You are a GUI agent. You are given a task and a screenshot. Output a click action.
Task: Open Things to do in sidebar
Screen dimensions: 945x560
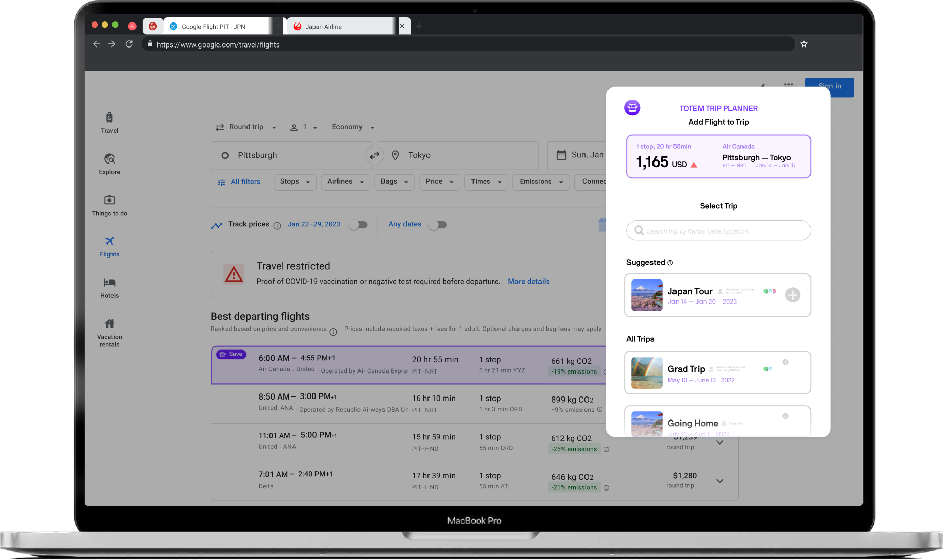click(x=109, y=205)
